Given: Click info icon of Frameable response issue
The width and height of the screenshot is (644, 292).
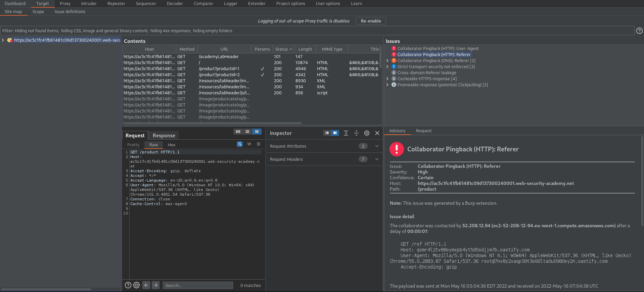Looking at the screenshot, I should [x=394, y=85].
